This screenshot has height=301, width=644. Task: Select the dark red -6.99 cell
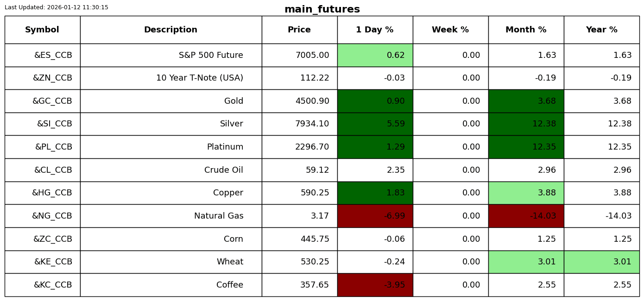tap(375, 216)
